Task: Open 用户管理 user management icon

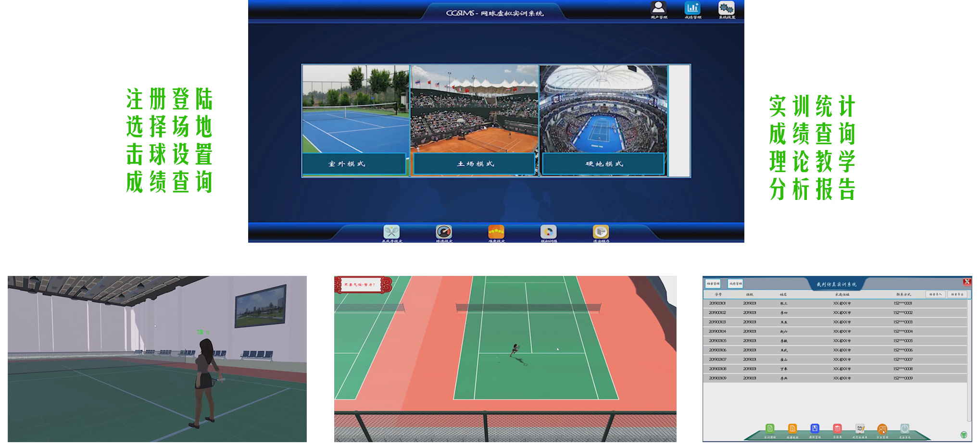Action: click(x=658, y=9)
